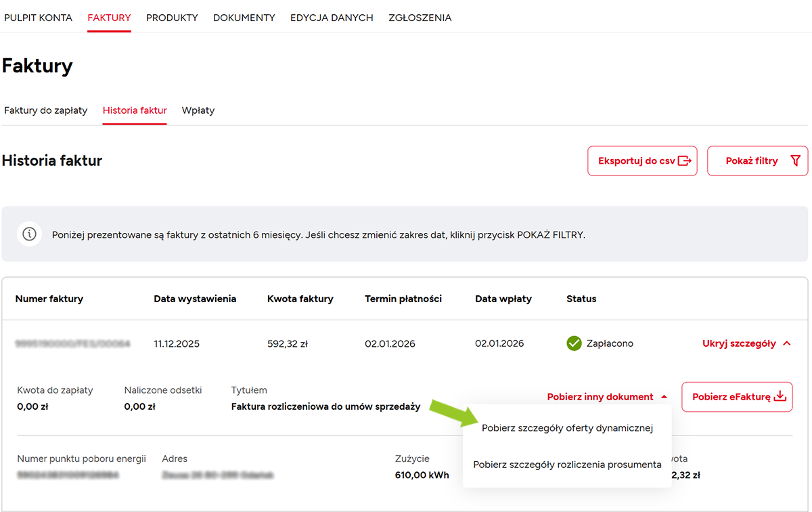Click the green Zapłacono checkmark icon
Screen dimensions: 812x512
point(574,343)
